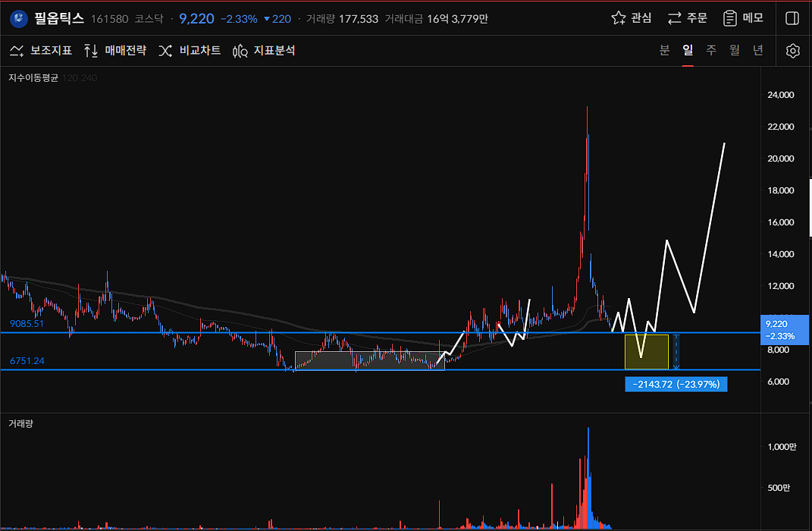Image resolution: width=812 pixels, height=531 pixels.
Task: Switch to 분 minute chart tab
Action: click(x=665, y=51)
